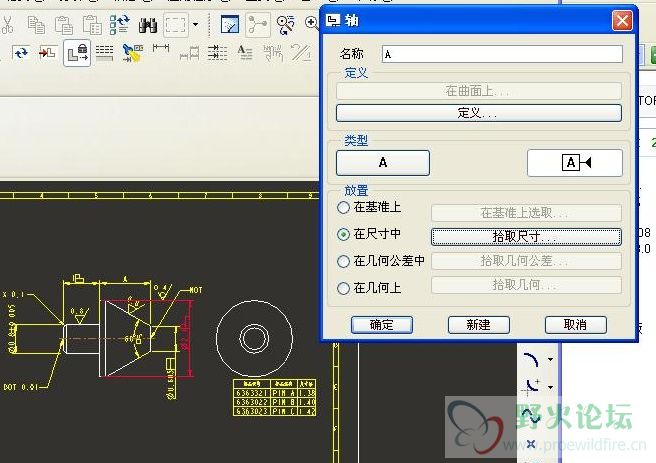Click the text style A icon
The width and height of the screenshot is (656, 463).
245,53
